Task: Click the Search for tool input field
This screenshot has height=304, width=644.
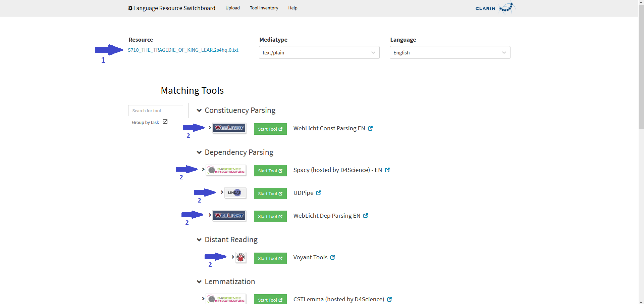Action: pyautogui.click(x=155, y=110)
